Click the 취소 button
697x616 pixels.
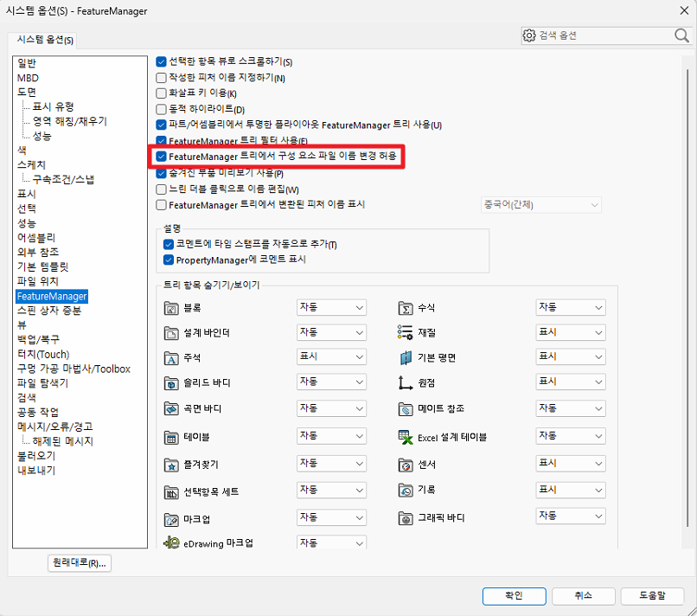point(583,596)
